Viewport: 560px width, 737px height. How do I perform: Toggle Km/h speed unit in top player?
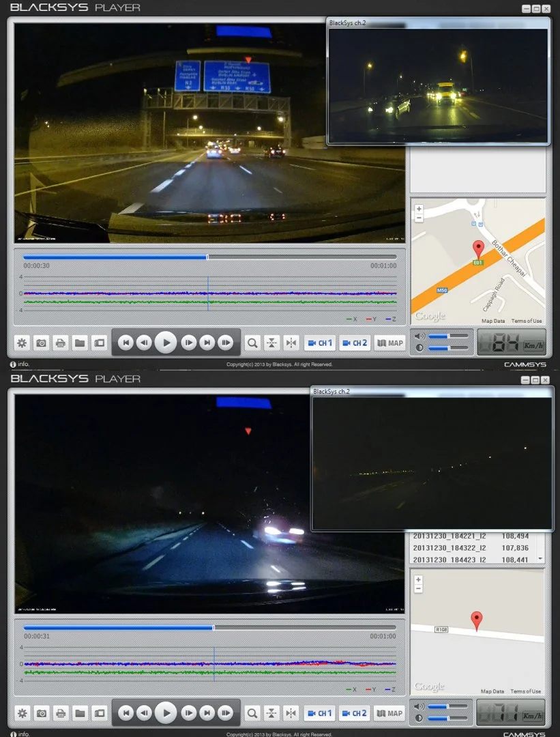tap(533, 345)
